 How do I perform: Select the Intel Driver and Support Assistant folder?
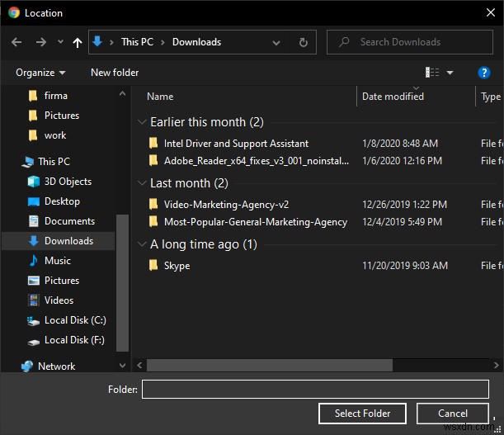(236, 144)
